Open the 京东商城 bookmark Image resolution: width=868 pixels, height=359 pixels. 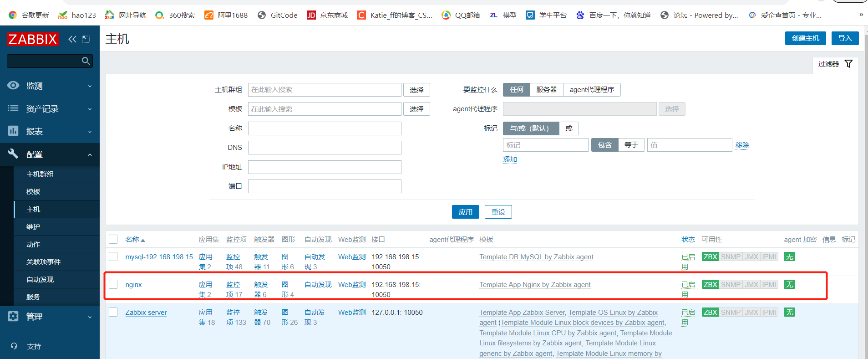pyautogui.click(x=327, y=15)
